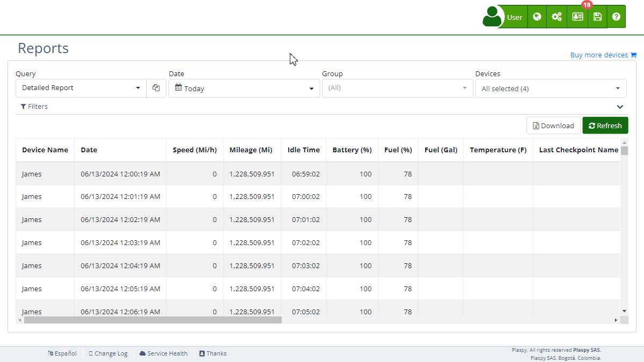
Task: Click the horizontal scrollbar under the table
Action: point(153,320)
